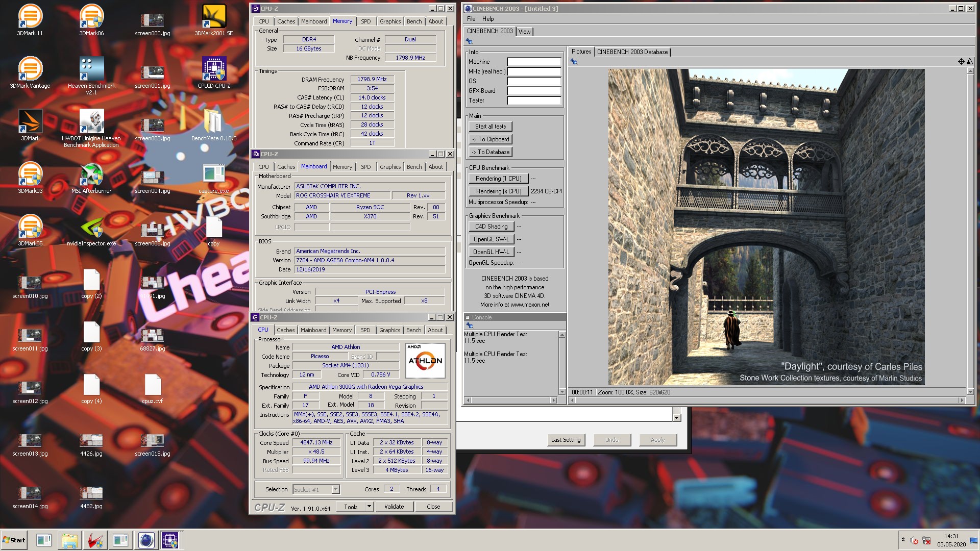980x551 pixels.
Task: Click the move/pan icon above the picture
Action: tap(961, 61)
